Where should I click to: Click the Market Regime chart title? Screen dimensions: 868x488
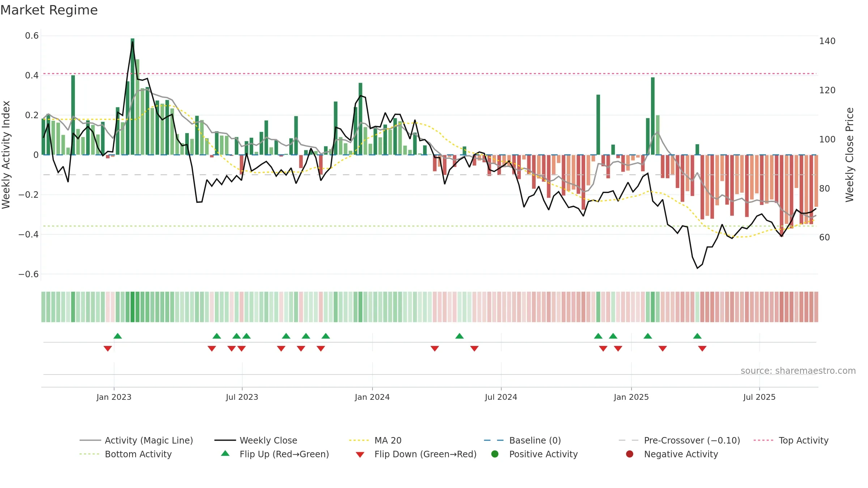tap(49, 10)
